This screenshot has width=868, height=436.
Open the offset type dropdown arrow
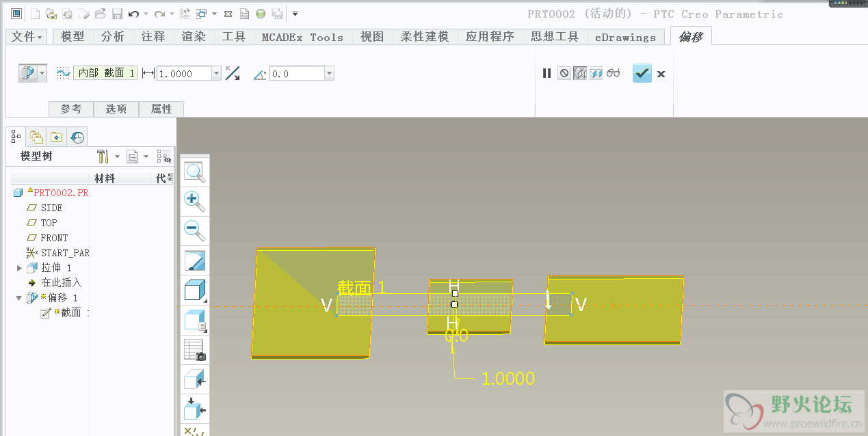click(x=42, y=73)
